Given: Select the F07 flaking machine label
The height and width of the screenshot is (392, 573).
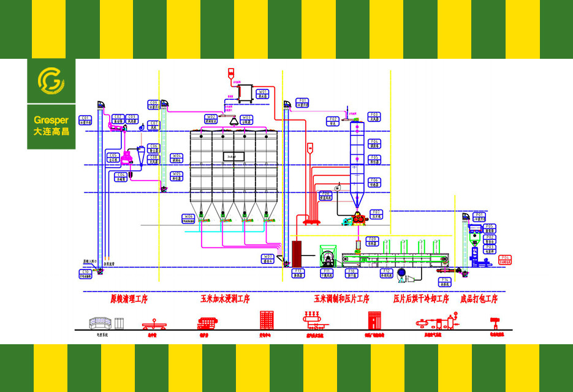Looking at the screenshot, I should [x=376, y=214].
